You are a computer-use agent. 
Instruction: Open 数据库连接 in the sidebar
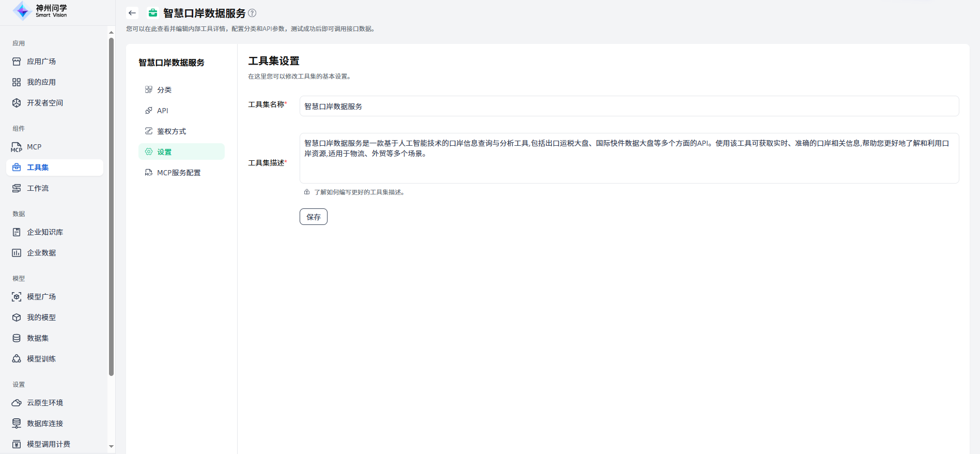point(45,423)
